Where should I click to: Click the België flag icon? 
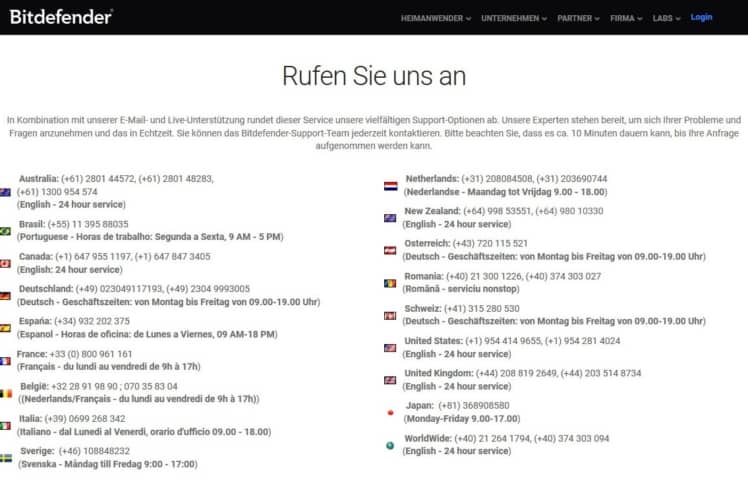(6, 393)
